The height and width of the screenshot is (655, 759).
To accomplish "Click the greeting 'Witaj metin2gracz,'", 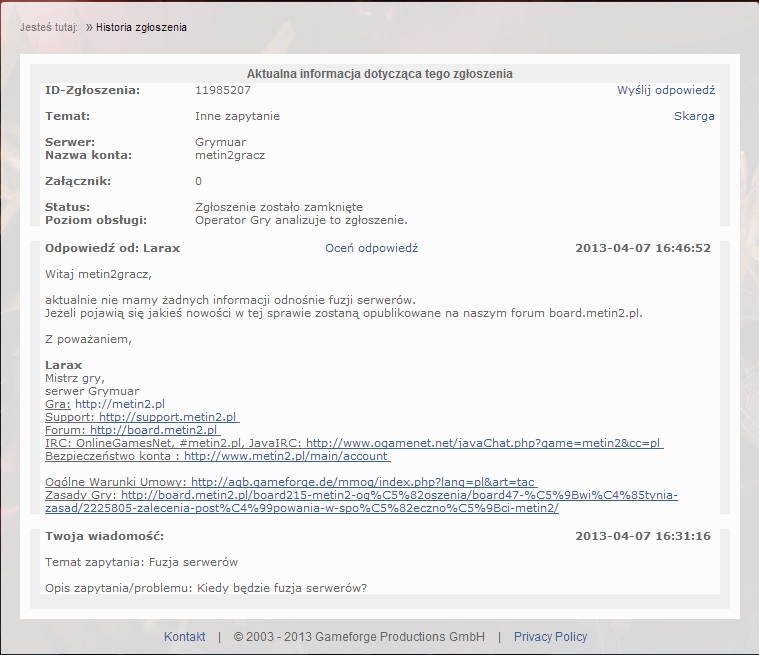I will tap(98, 274).
